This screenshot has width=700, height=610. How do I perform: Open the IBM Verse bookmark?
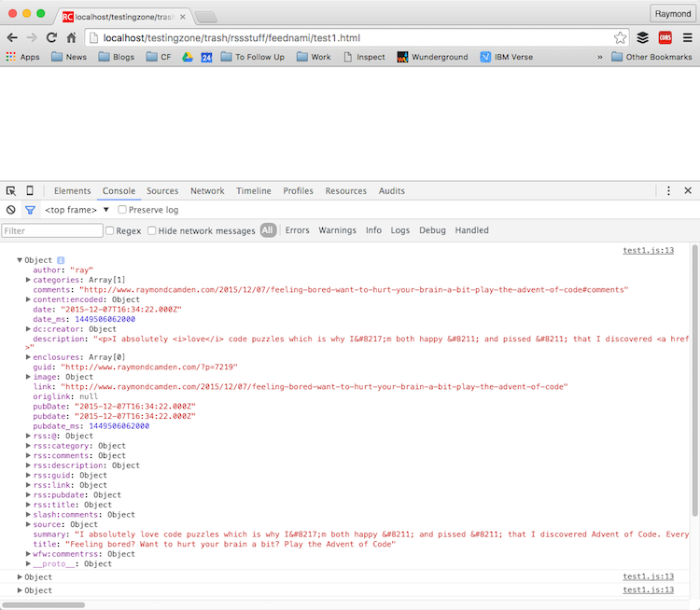(x=506, y=57)
